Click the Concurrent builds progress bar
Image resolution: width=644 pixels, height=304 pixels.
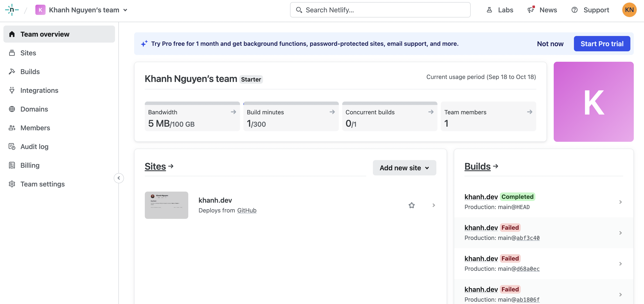[390, 103]
